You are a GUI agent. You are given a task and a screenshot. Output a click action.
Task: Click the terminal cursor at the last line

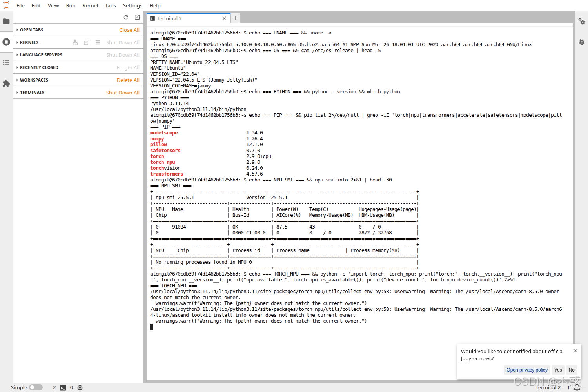click(151, 327)
